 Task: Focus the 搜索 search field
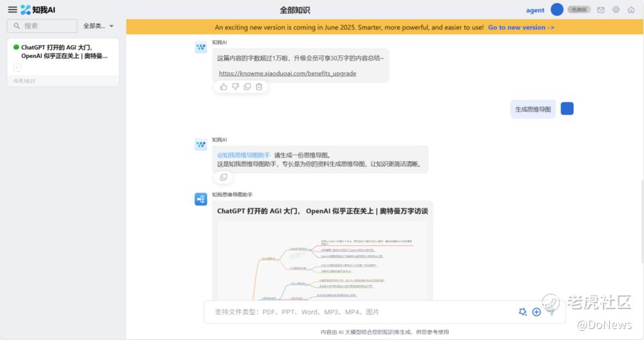click(42, 26)
